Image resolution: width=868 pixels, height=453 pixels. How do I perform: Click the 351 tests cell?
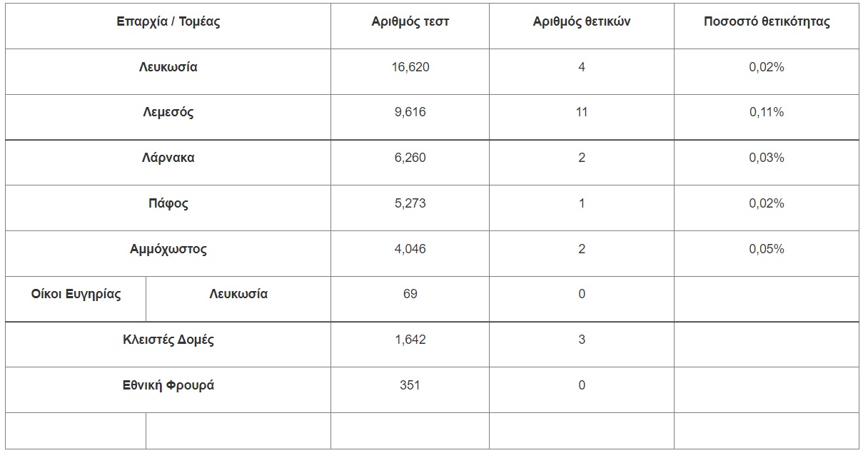click(x=410, y=385)
